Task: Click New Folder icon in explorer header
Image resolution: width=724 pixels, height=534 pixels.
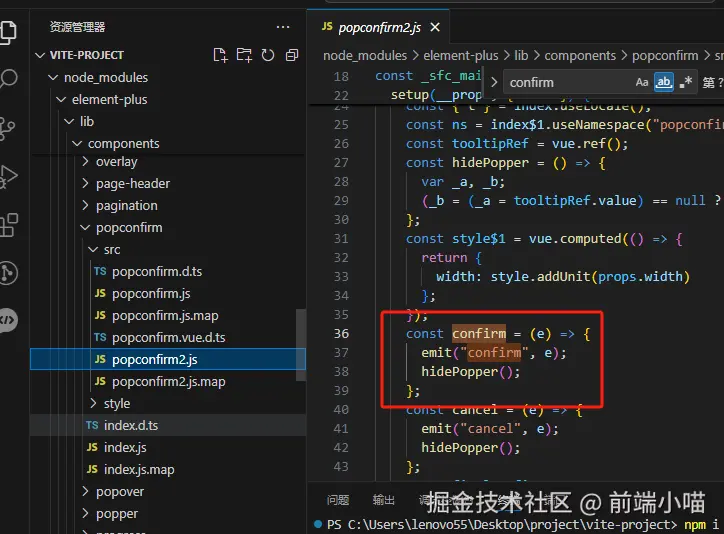Action: click(x=244, y=55)
